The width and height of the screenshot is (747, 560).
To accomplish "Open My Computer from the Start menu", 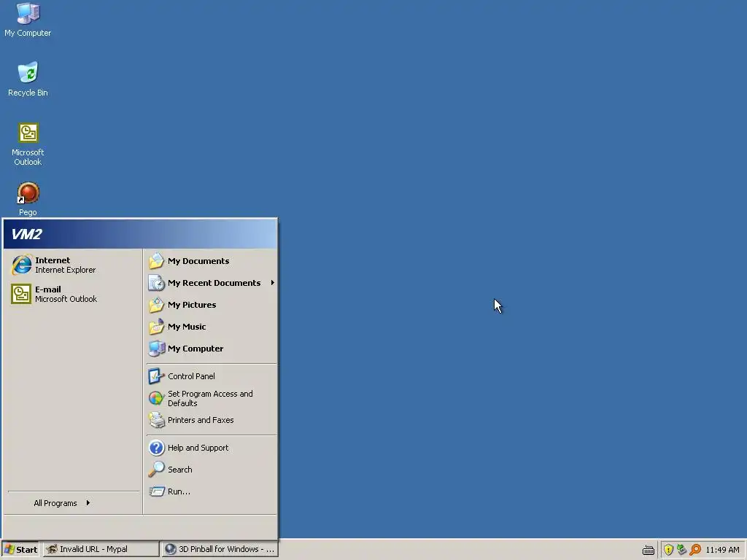I will (211, 349).
